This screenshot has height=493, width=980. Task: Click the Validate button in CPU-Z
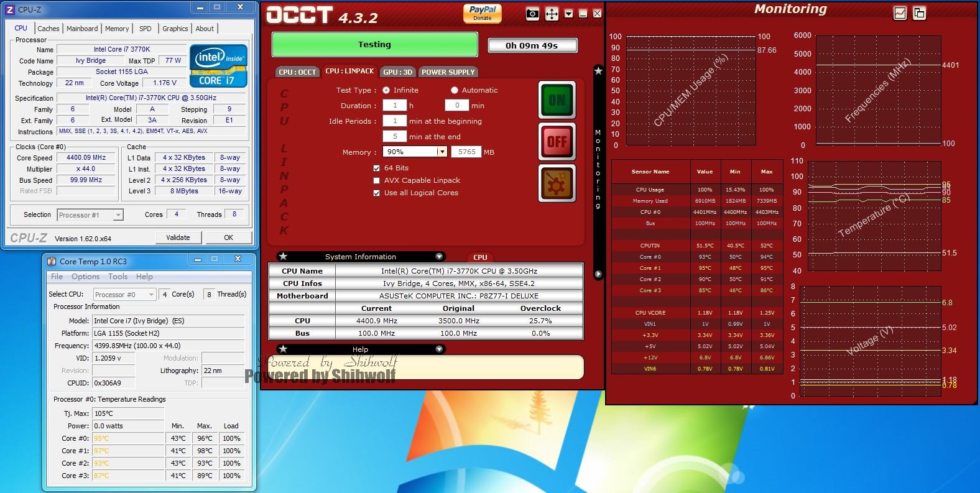pos(178,237)
